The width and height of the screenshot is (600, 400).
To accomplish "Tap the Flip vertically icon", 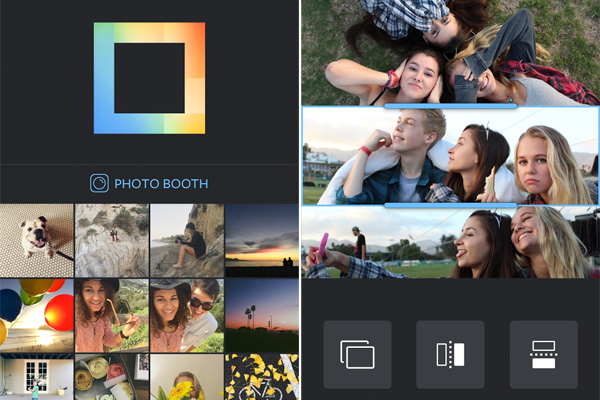I will point(543,354).
